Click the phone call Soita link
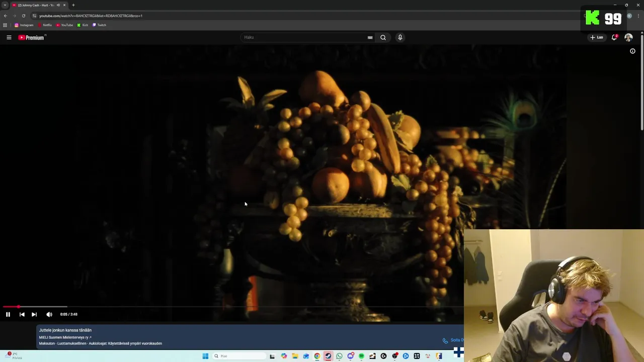Image resolution: width=644 pixels, height=362 pixels. (x=453, y=340)
